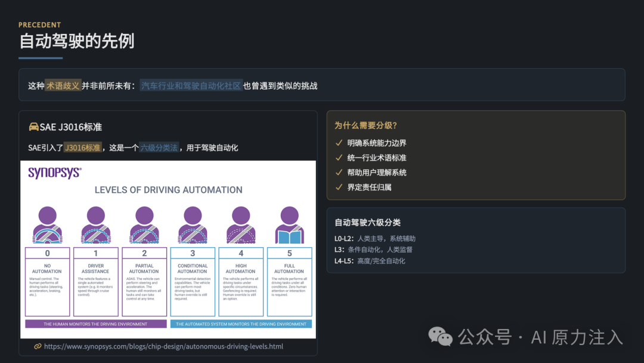
Task: Click the CONDITIONAL AUTOMATION level box
Action: click(x=193, y=282)
